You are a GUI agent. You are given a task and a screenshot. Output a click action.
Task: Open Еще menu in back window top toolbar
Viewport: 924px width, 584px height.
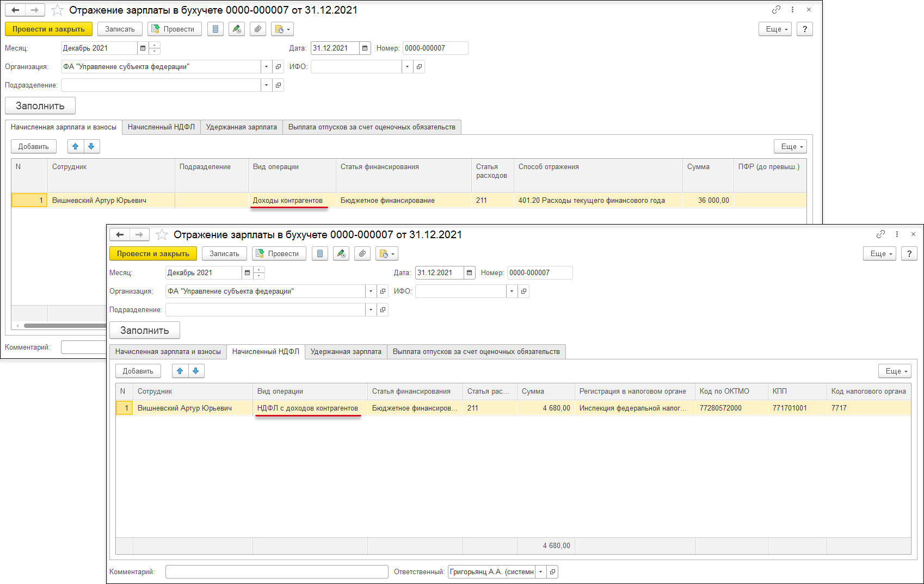point(775,29)
